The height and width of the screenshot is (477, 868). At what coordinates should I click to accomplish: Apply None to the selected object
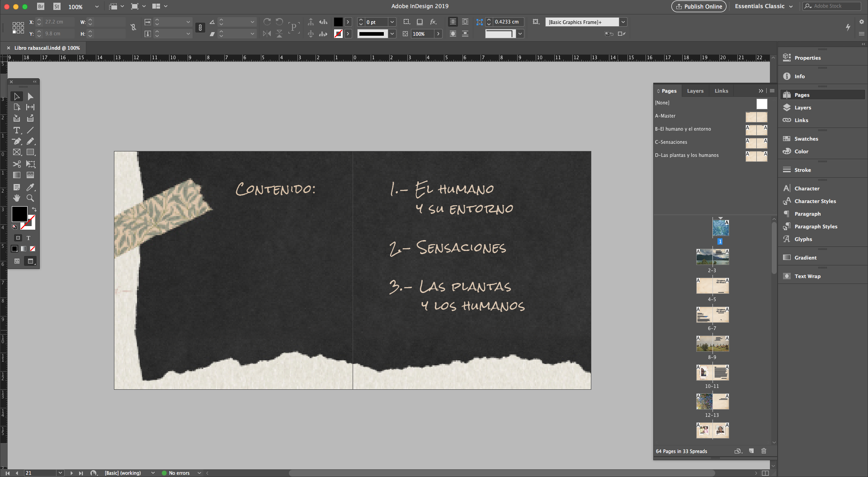pyautogui.click(x=33, y=249)
